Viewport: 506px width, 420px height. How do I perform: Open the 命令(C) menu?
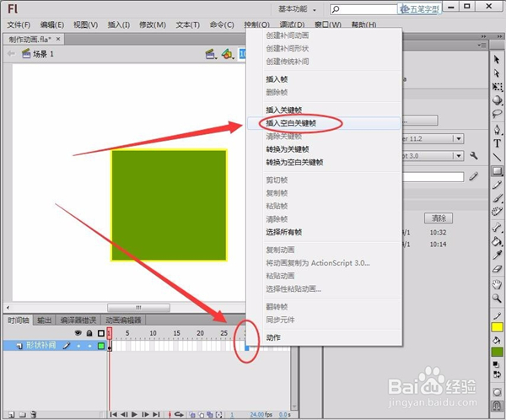[x=222, y=24]
